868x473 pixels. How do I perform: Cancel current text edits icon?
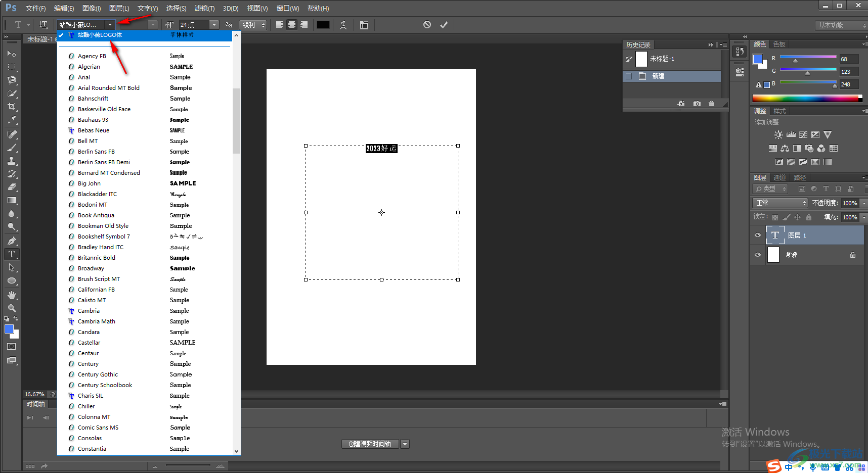(x=427, y=25)
